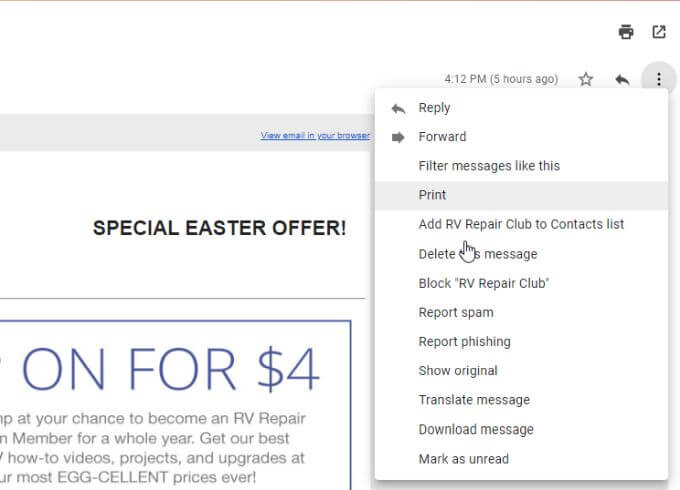
Task: Close the three-dot More options menu
Action: 659,79
